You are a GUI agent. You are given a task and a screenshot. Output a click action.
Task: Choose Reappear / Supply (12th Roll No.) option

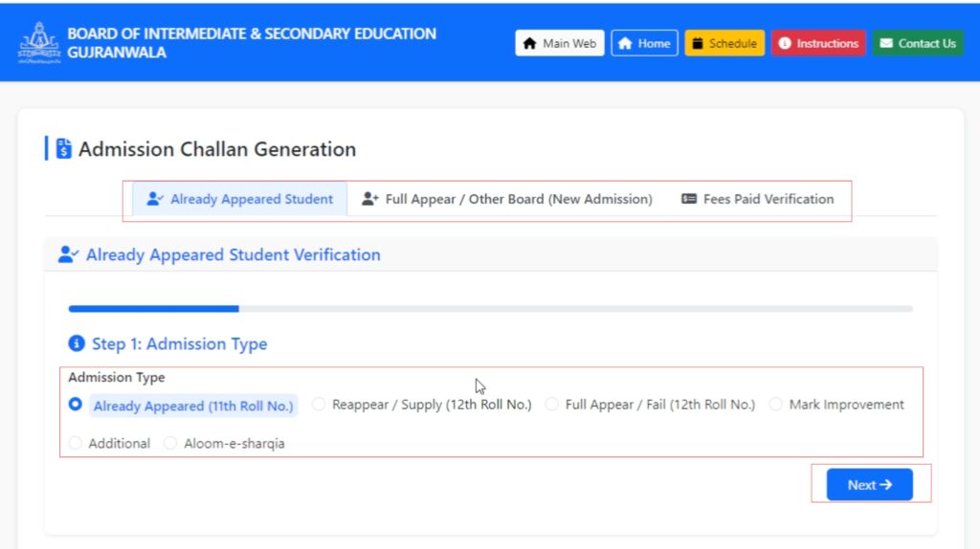coord(319,405)
